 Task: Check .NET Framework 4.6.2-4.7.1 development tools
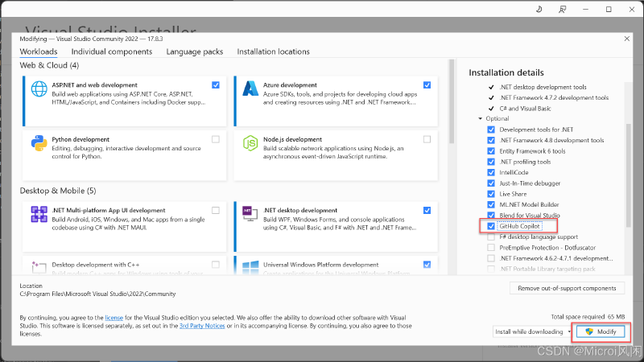pyautogui.click(x=491, y=258)
